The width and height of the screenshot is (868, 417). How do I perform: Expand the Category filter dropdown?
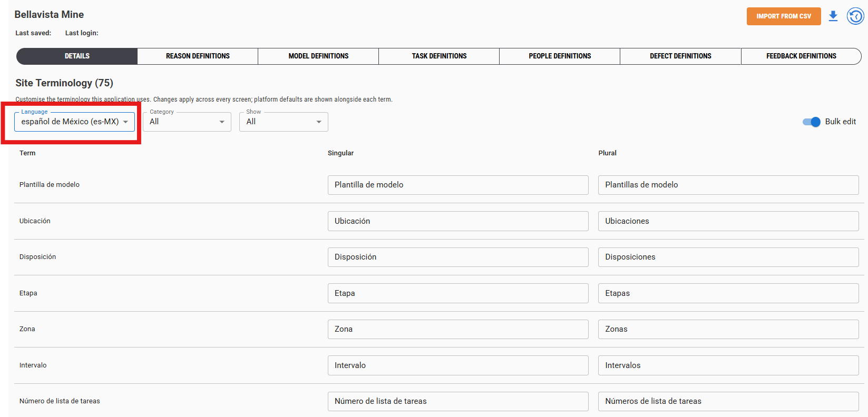coord(187,122)
